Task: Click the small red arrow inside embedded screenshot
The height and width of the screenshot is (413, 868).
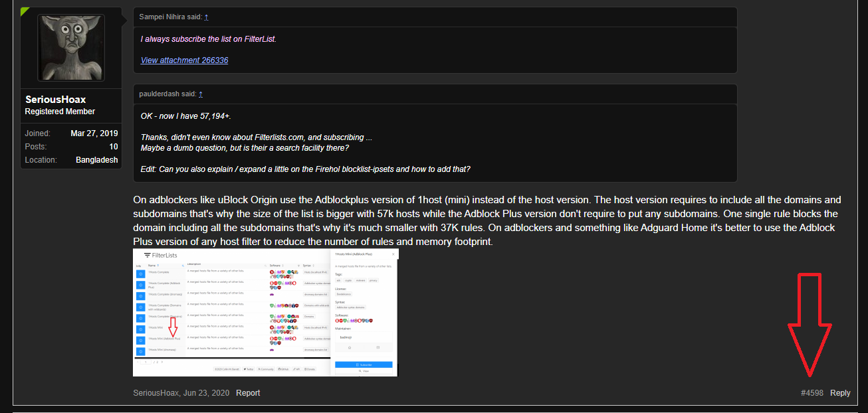Action: point(173,327)
